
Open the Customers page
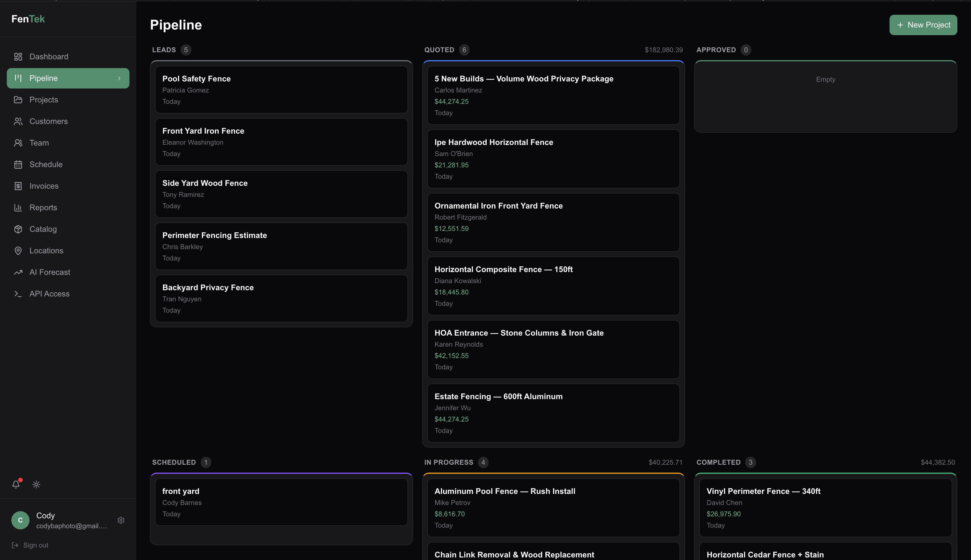click(68, 121)
